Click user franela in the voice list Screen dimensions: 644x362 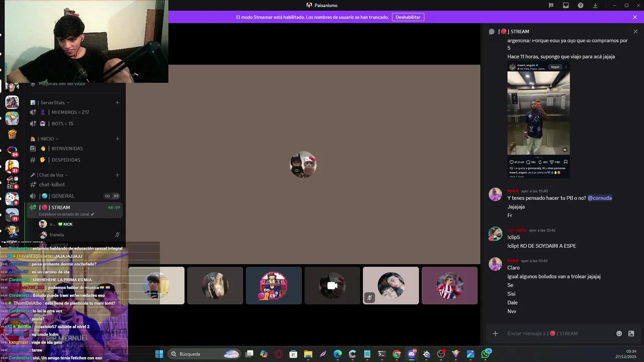[x=57, y=235]
